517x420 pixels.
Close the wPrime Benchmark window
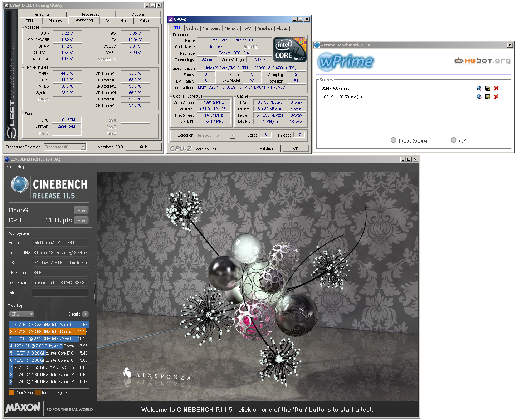tap(510, 45)
